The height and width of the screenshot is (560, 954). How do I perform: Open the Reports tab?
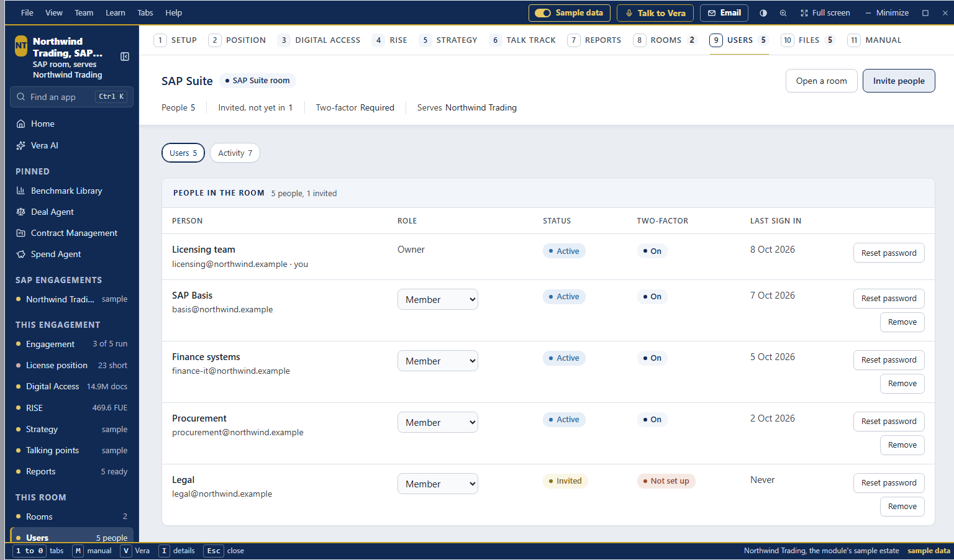click(x=594, y=40)
